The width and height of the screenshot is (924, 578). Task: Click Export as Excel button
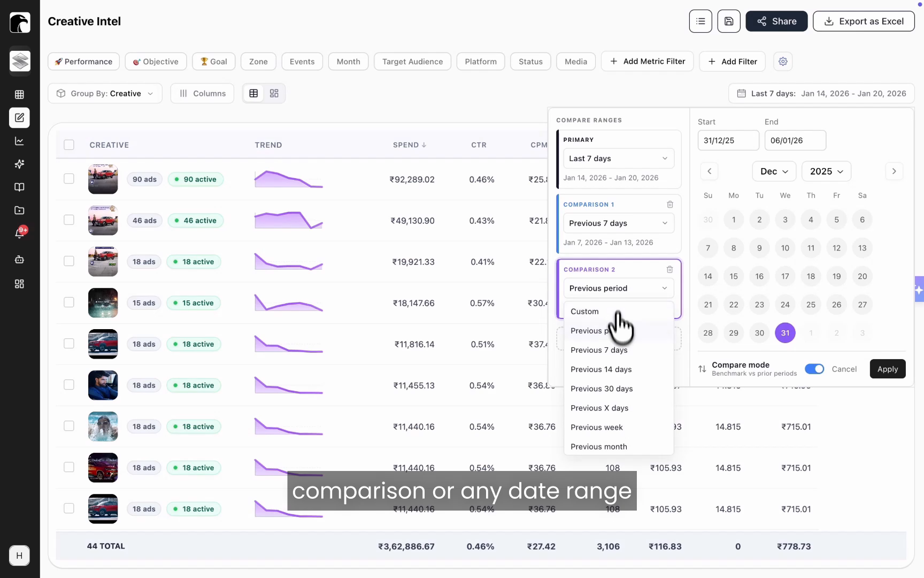864,21
